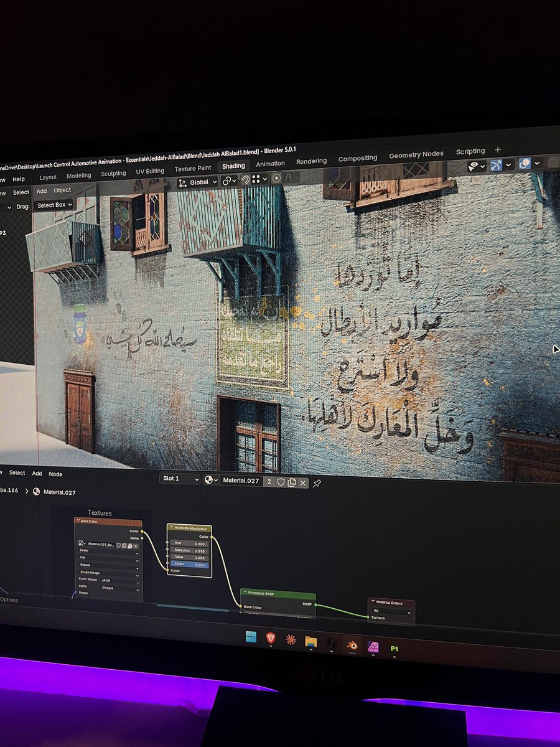Click the Material.027 name field in header
560x747 pixels.
241,481
